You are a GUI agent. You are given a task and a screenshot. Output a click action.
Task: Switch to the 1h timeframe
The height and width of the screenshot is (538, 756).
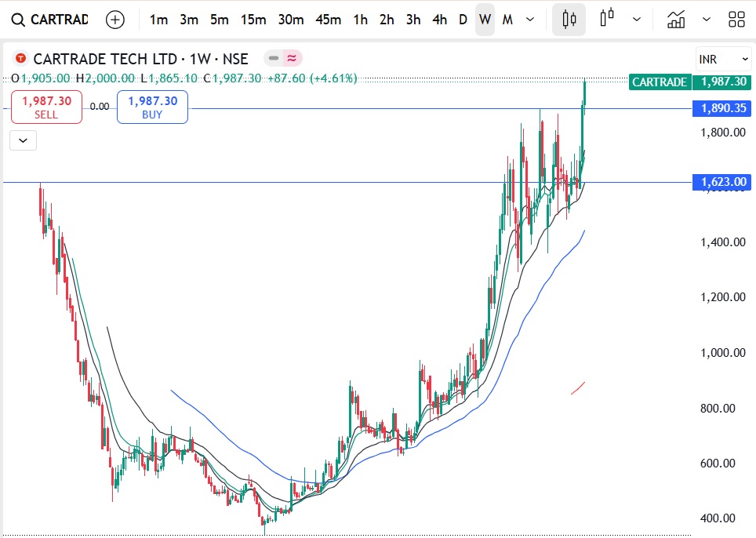click(360, 20)
